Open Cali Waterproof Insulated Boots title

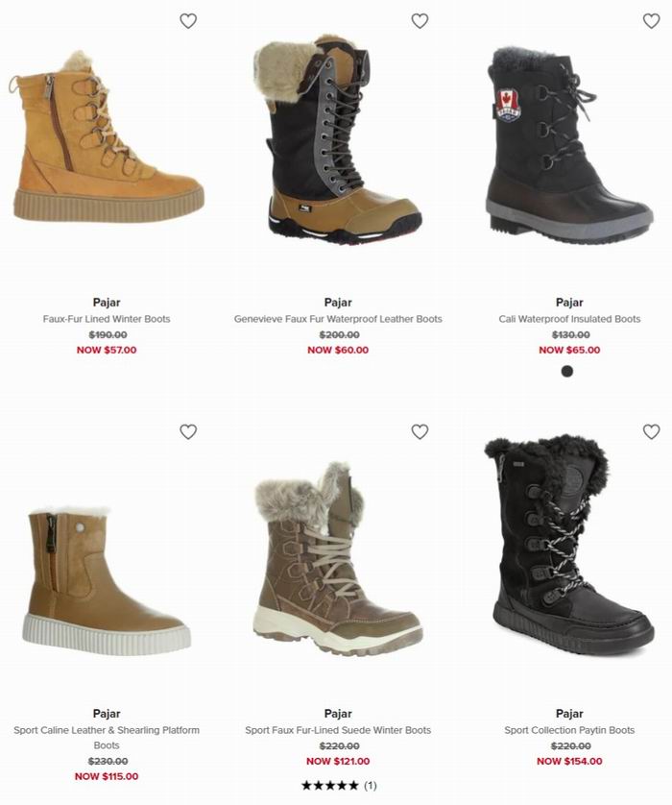pyautogui.click(x=569, y=319)
